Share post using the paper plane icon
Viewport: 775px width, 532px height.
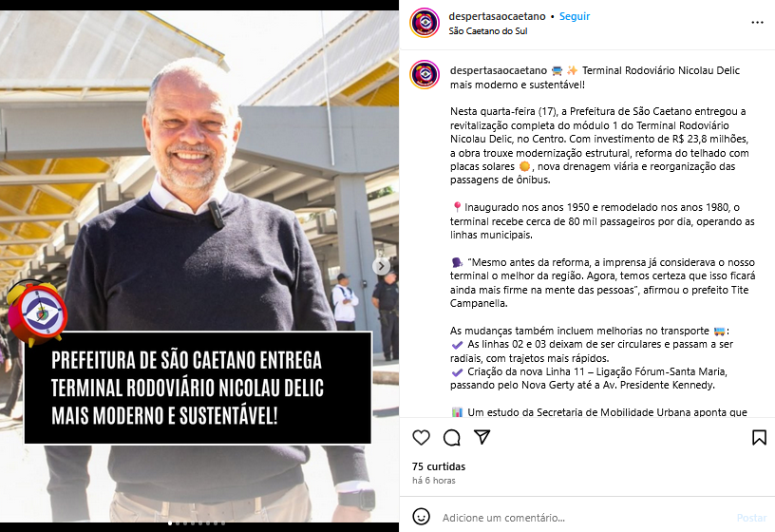coord(482,437)
